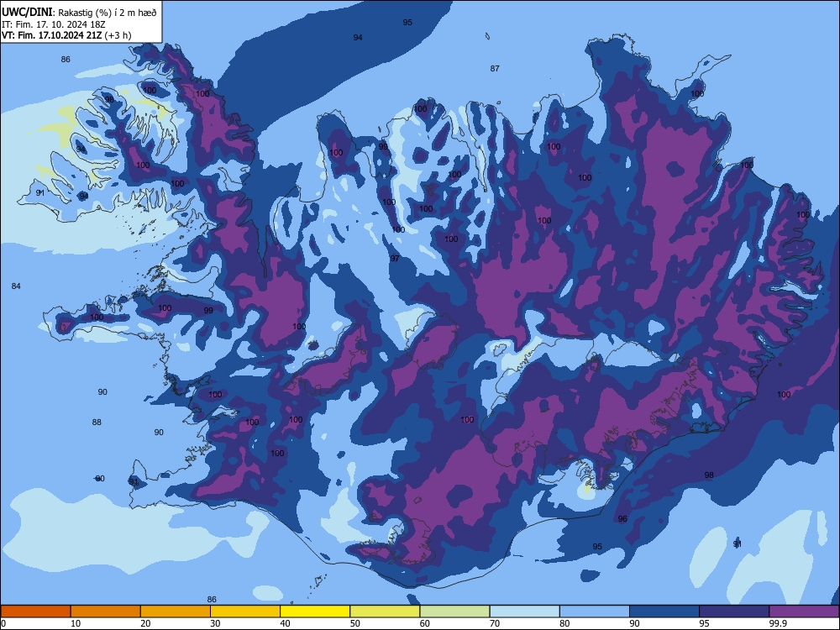Pick the pale yellow 50–60 legend swatch
The width and height of the screenshot is (840, 630).
click(385, 612)
